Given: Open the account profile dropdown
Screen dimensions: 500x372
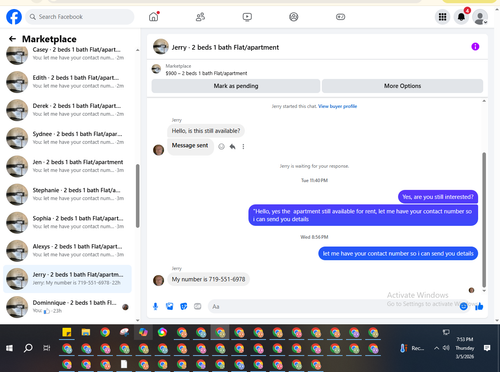Looking at the screenshot, I should click(x=480, y=17).
